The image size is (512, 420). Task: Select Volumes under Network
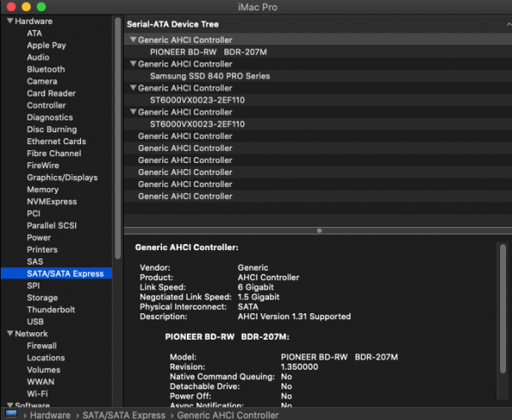pyautogui.click(x=44, y=370)
